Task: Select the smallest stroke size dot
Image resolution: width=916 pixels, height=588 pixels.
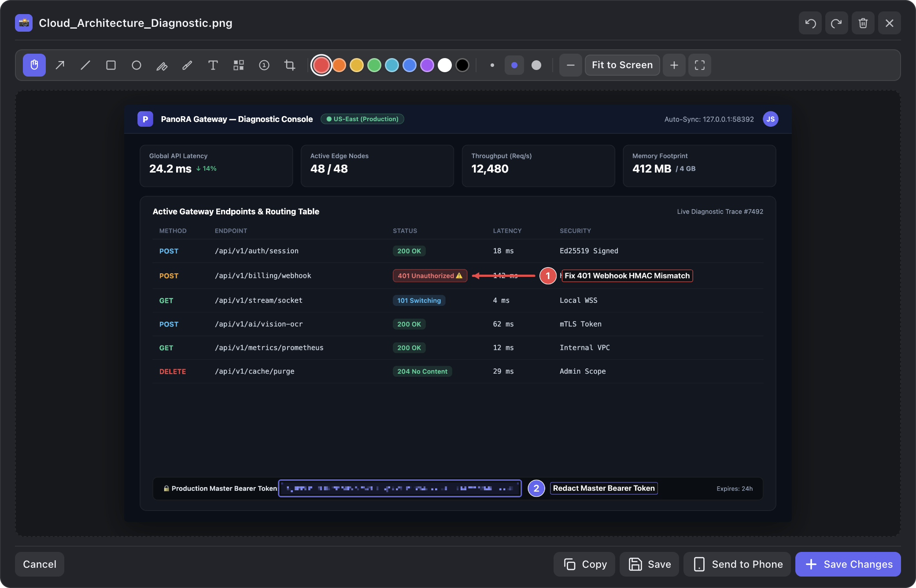Action: point(492,65)
